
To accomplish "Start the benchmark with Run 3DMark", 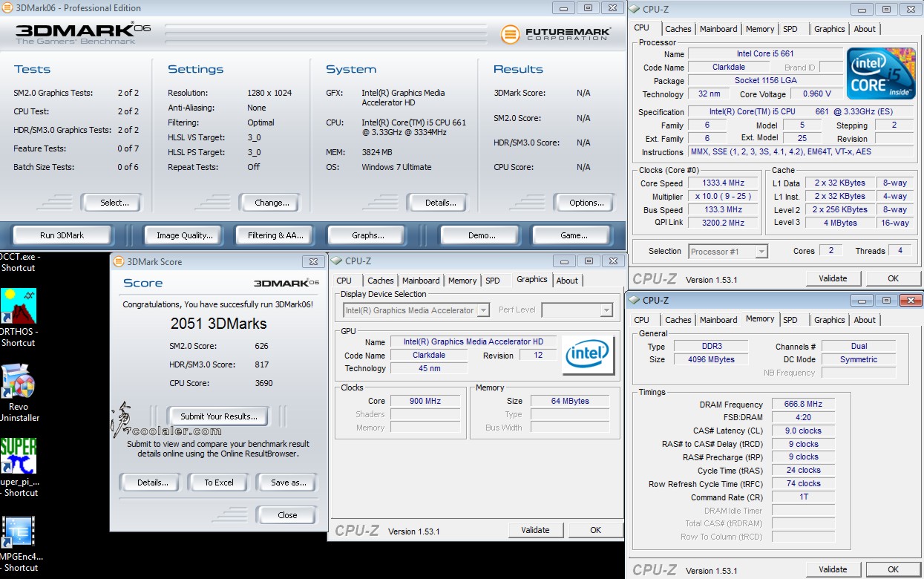I will tap(62, 235).
